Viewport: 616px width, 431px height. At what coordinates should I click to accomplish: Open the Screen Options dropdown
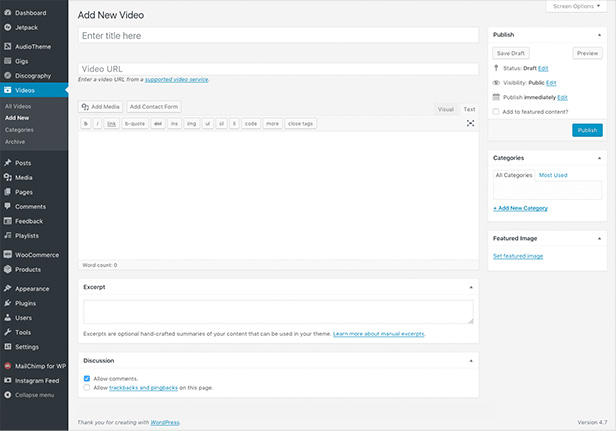point(576,6)
